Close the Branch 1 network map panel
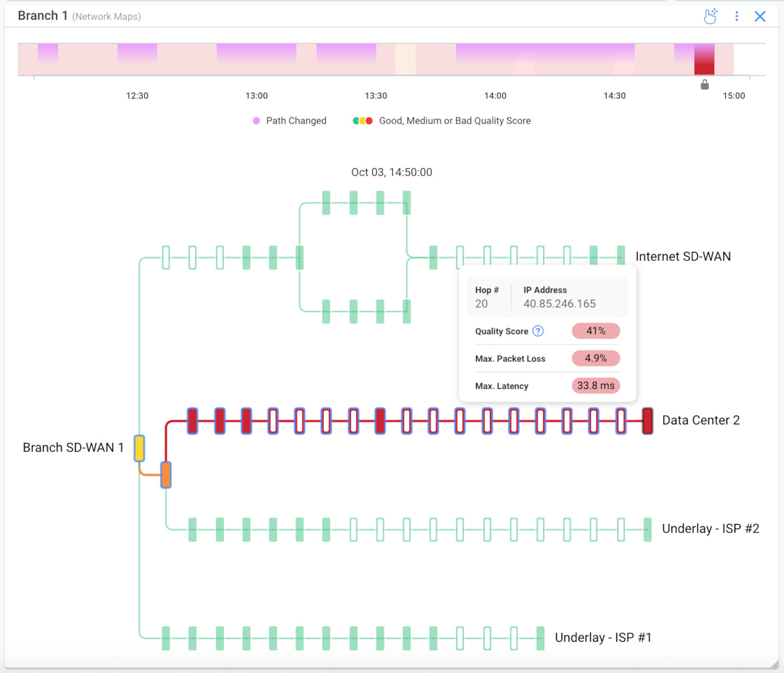Screen dimensions: 784x673 pyautogui.click(x=760, y=16)
